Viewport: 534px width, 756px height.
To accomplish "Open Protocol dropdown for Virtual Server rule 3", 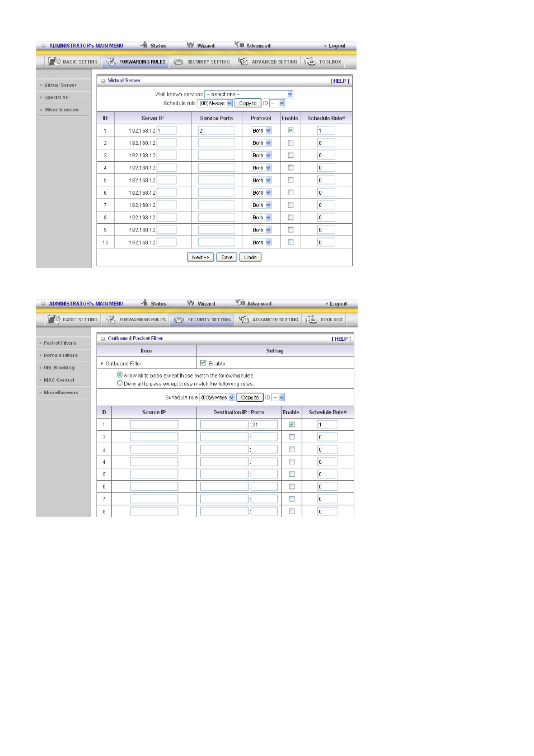I will (261, 156).
